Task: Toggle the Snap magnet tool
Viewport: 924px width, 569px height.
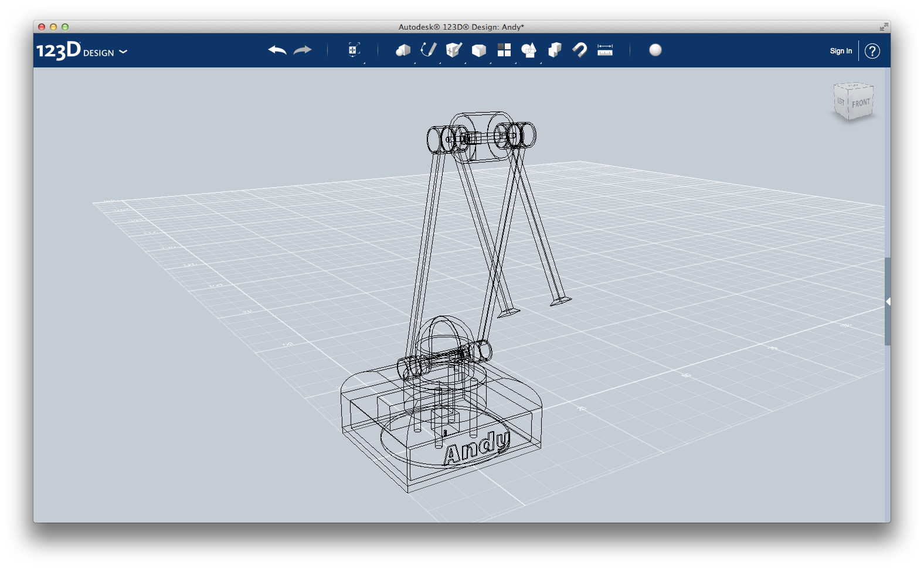Action: [x=580, y=50]
